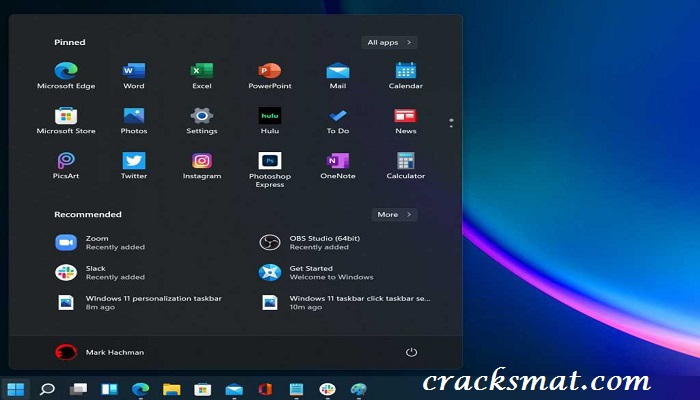Open the To Do app

tap(338, 121)
